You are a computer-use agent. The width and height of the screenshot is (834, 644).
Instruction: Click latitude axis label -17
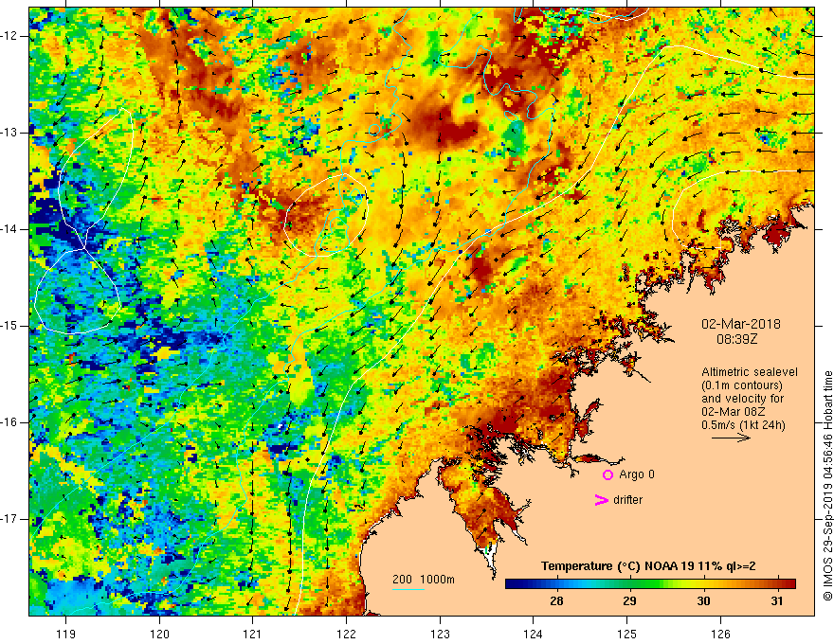pos(9,519)
